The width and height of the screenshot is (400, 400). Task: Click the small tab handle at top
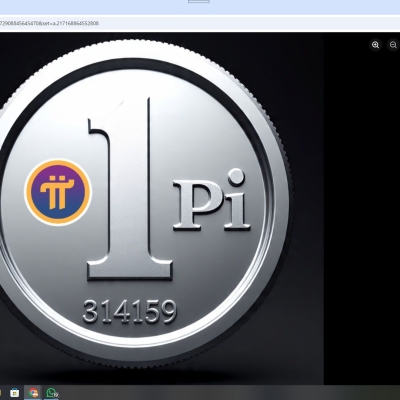click(x=199, y=1)
